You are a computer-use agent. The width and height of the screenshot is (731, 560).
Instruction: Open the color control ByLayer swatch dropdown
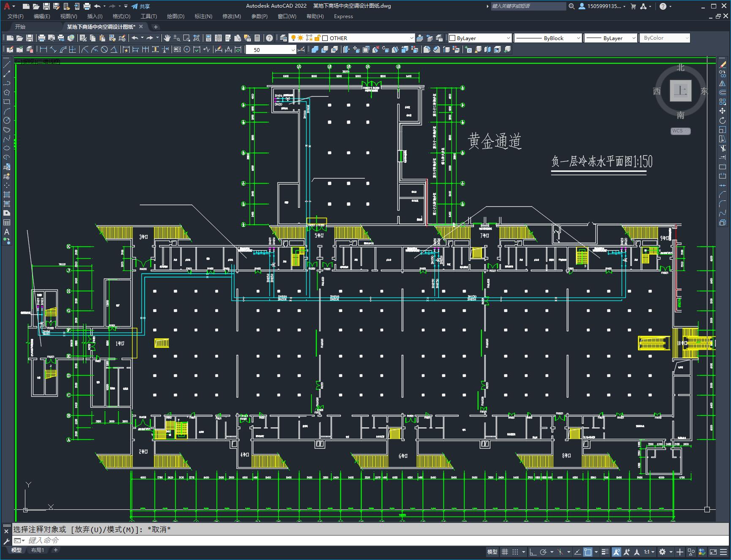point(480,38)
